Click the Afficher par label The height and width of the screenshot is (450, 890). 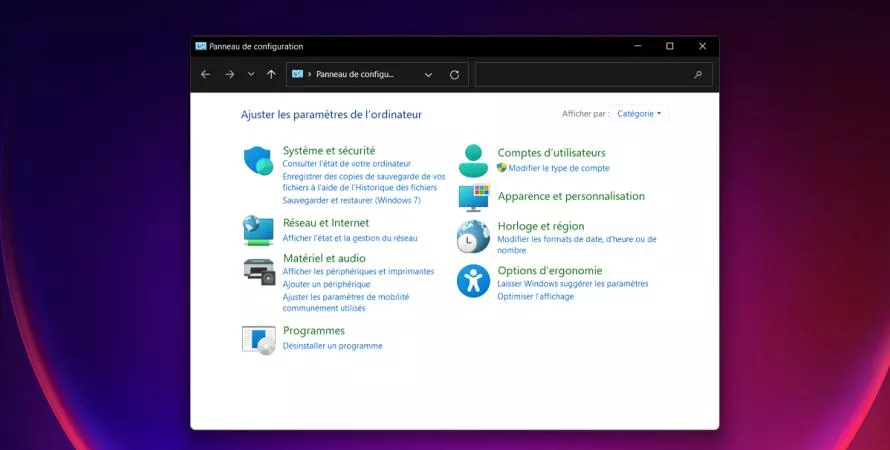pyautogui.click(x=586, y=113)
